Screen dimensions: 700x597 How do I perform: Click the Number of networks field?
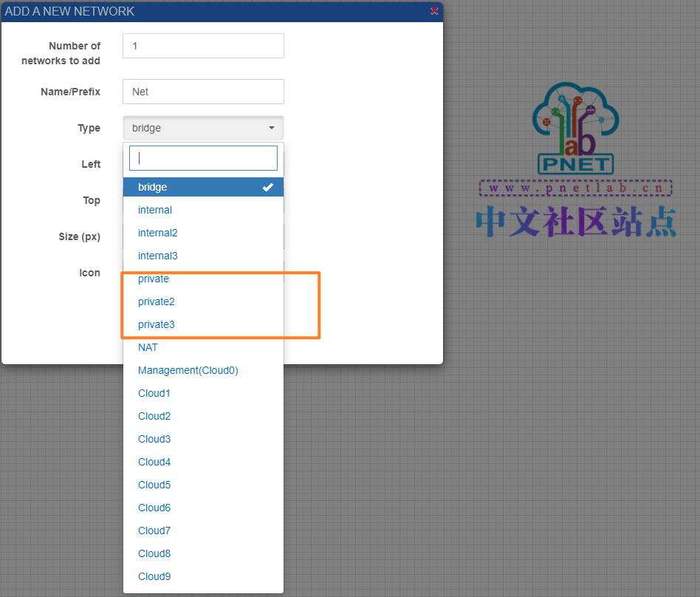[203, 46]
